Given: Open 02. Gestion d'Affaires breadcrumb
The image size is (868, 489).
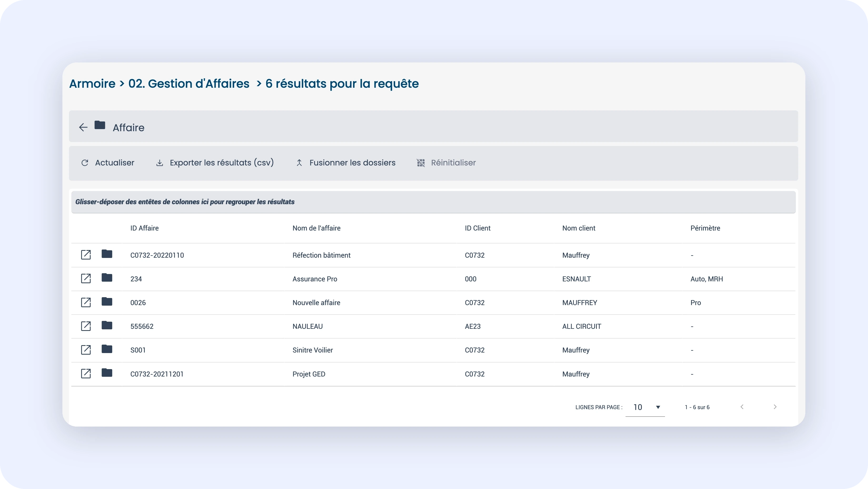Looking at the screenshot, I should (x=189, y=84).
